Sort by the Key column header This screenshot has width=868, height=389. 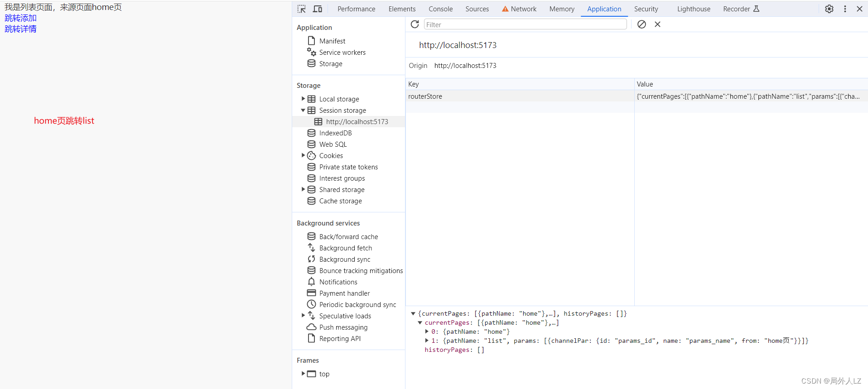point(520,84)
